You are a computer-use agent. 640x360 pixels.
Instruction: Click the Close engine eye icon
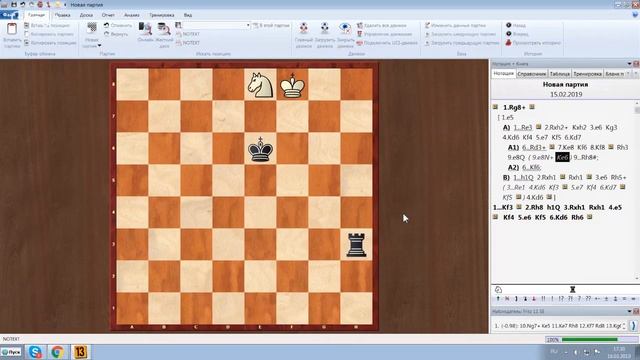pyautogui.click(x=345, y=28)
